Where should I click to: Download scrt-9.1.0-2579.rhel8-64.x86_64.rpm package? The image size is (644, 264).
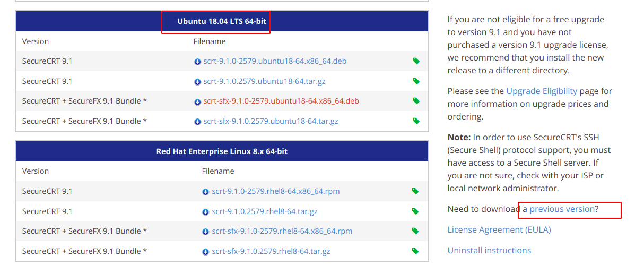(x=276, y=191)
